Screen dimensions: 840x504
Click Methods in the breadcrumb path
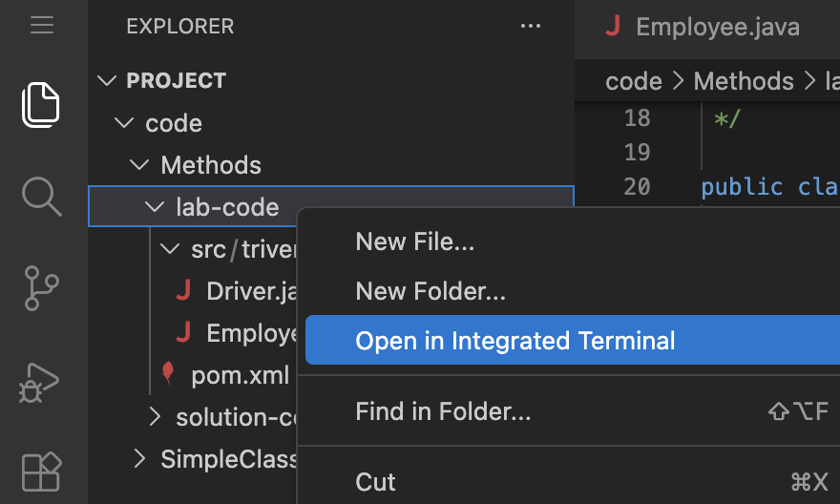point(744,81)
